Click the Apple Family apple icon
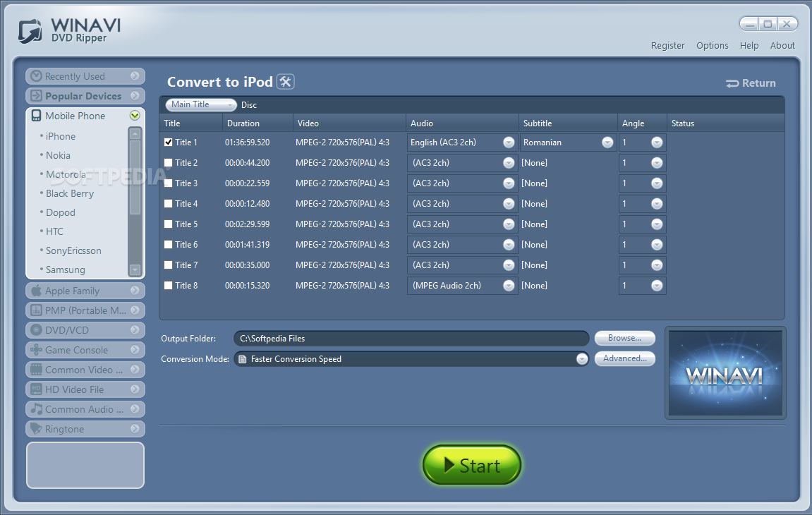This screenshot has width=812, height=515. pos(36,291)
